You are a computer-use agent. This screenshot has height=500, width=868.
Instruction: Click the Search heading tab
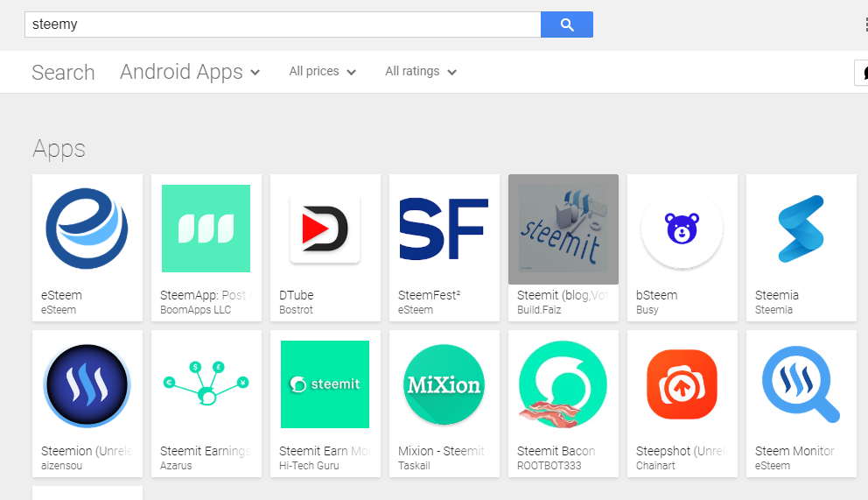click(x=63, y=73)
